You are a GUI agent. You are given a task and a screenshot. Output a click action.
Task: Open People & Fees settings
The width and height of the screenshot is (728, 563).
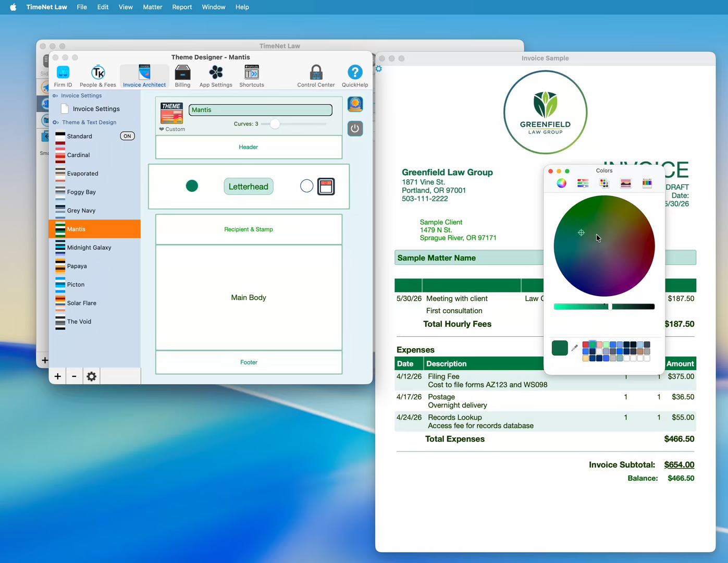[98, 76]
